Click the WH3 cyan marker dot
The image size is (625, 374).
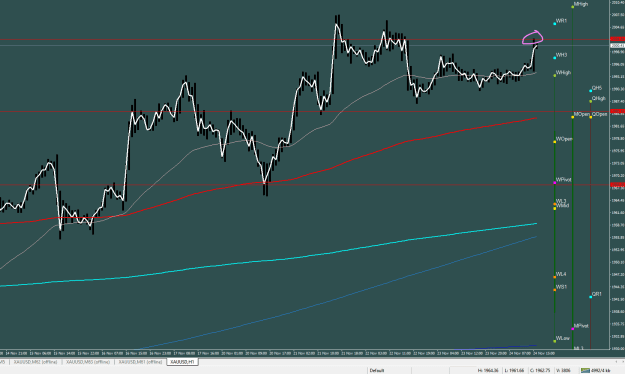(554, 58)
